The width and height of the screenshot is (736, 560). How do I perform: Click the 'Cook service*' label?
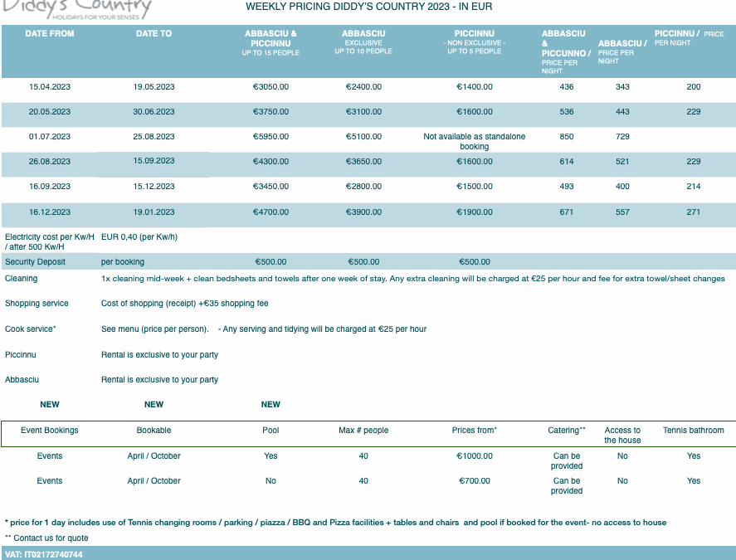point(31,329)
